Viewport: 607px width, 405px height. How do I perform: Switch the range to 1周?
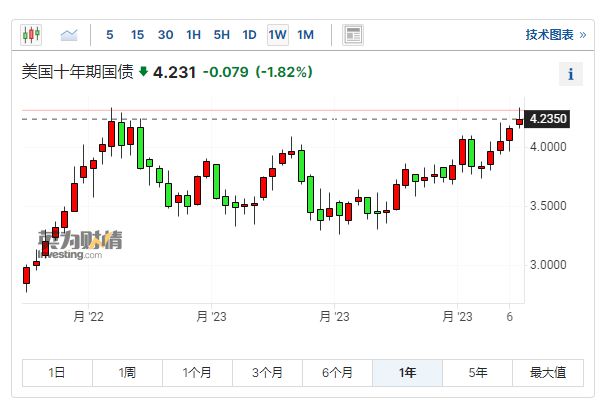127,373
